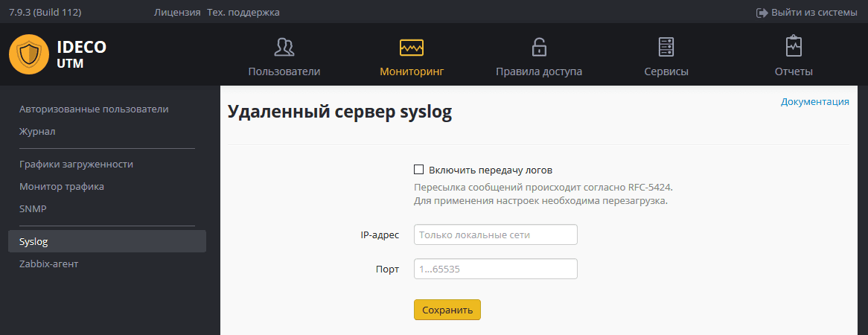Click into the 'Порт' input field
The image size is (868, 335).
point(495,269)
